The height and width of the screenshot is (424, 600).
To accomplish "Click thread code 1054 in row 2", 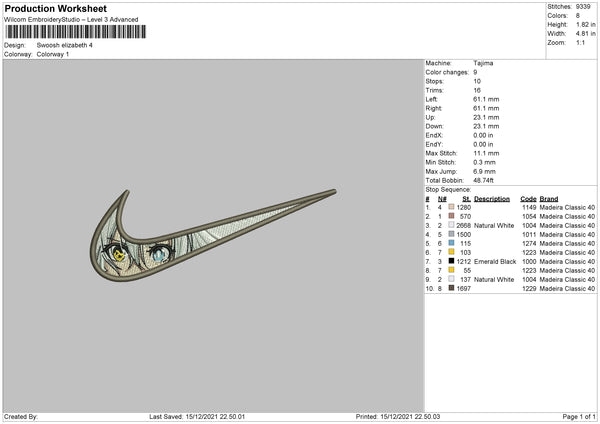I will click(529, 217).
